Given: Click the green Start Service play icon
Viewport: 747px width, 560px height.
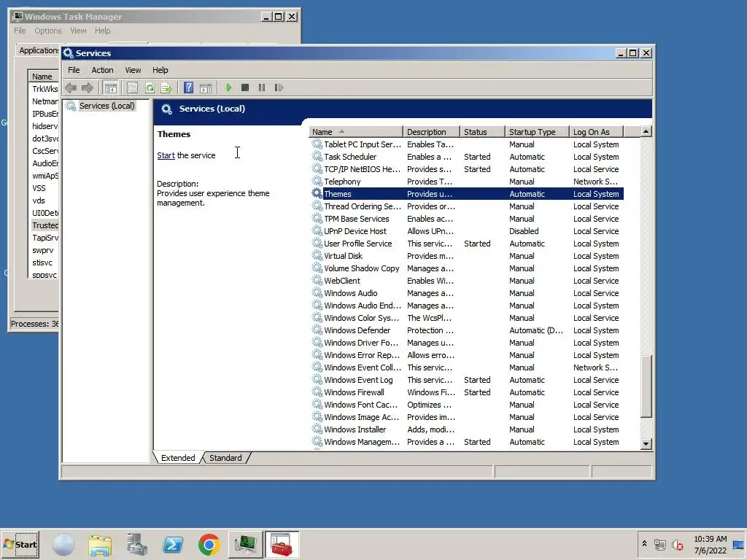Looking at the screenshot, I should (228, 87).
